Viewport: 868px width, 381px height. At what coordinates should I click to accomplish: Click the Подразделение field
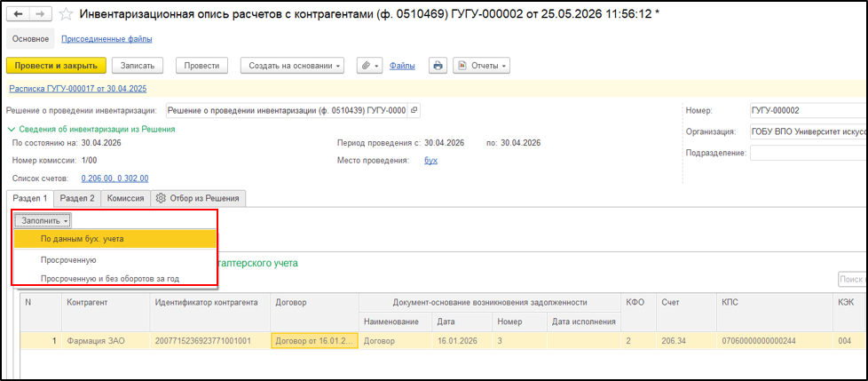coord(808,154)
